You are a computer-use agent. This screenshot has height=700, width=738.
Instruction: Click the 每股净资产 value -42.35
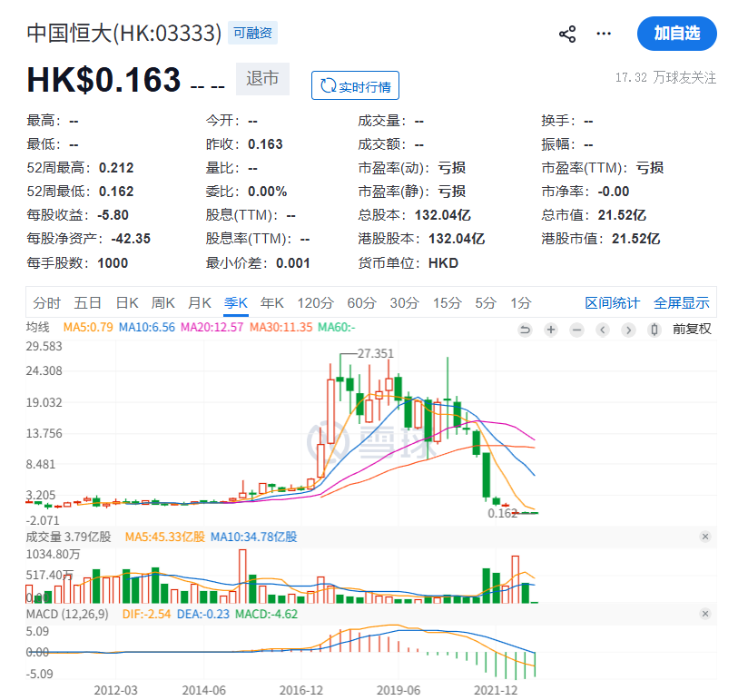click(x=131, y=239)
